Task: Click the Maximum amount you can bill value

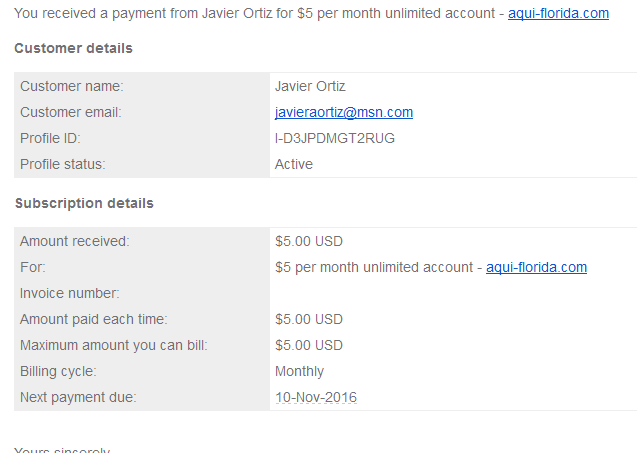Action: 309,345
